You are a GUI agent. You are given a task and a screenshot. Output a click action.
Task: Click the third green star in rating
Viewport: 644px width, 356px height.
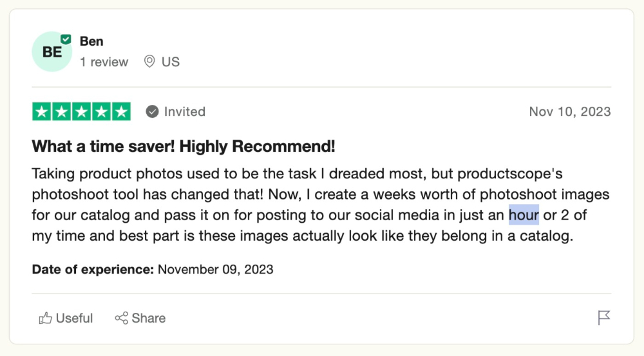click(81, 111)
